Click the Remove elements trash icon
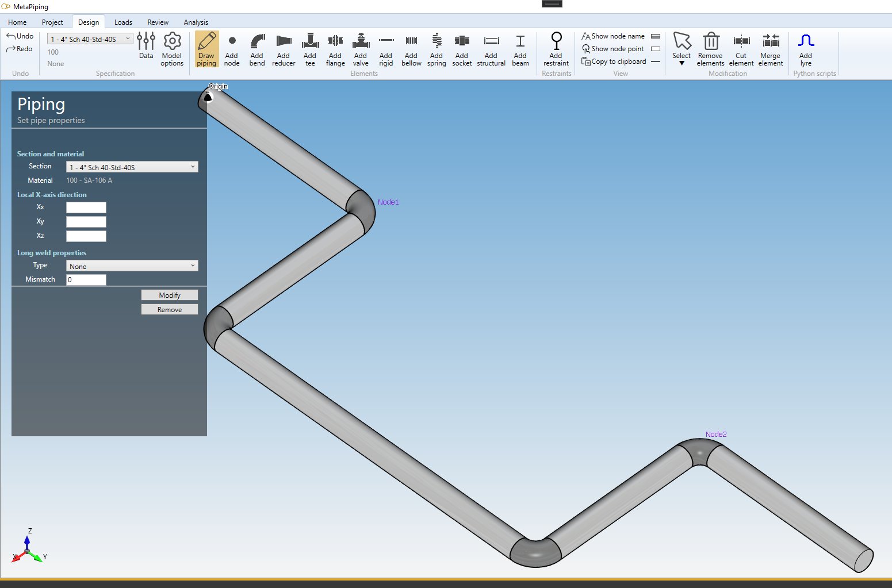892x588 pixels. tap(711, 49)
